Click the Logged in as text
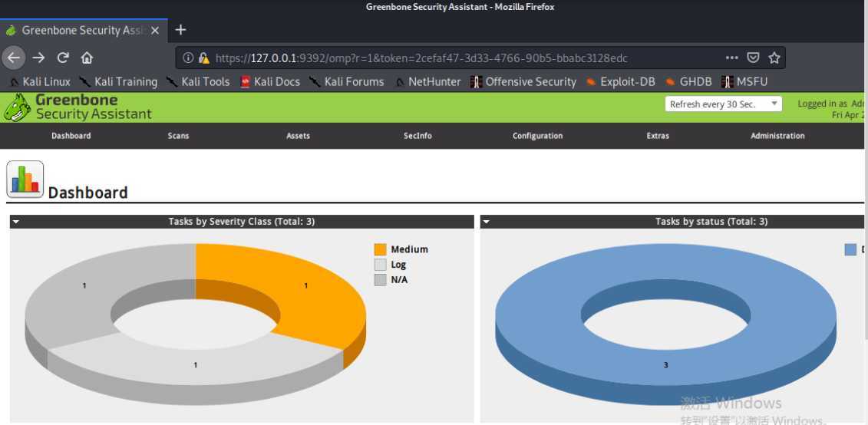The image size is (868, 425). click(x=823, y=104)
